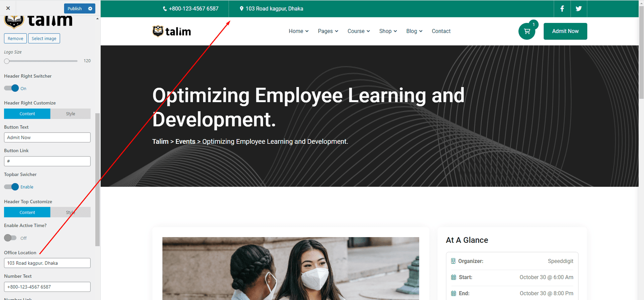The width and height of the screenshot is (644, 300).
Task: Click the phone icon in topbar
Action: [x=165, y=9]
